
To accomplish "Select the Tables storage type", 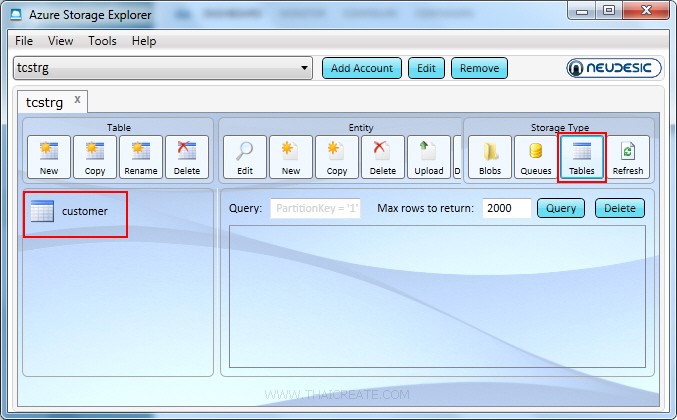I will coord(581,157).
